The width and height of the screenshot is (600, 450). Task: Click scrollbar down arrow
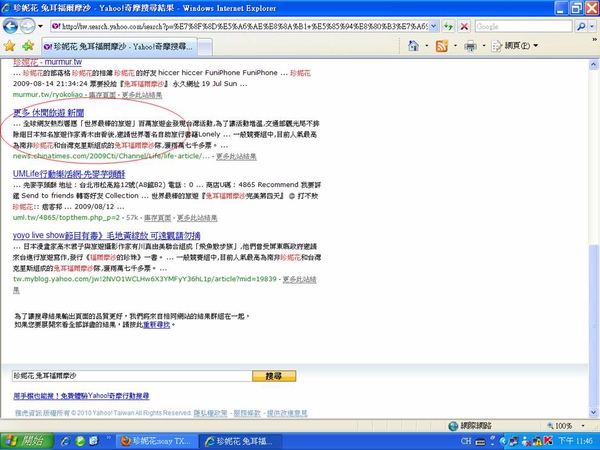(593, 412)
